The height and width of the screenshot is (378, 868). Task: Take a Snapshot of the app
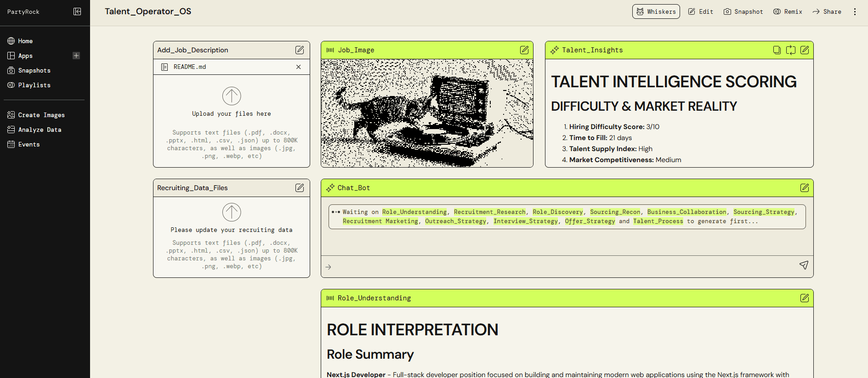click(743, 11)
